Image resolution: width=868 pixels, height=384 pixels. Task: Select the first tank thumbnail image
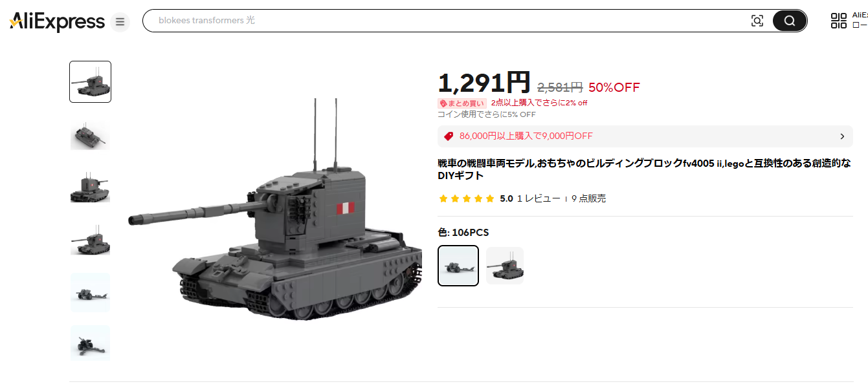pyautogui.click(x=90, y=81)
